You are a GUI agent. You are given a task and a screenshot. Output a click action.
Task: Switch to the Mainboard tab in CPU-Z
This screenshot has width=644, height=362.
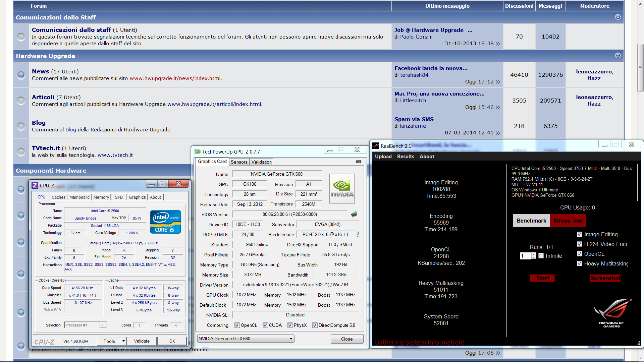(79, 197)
